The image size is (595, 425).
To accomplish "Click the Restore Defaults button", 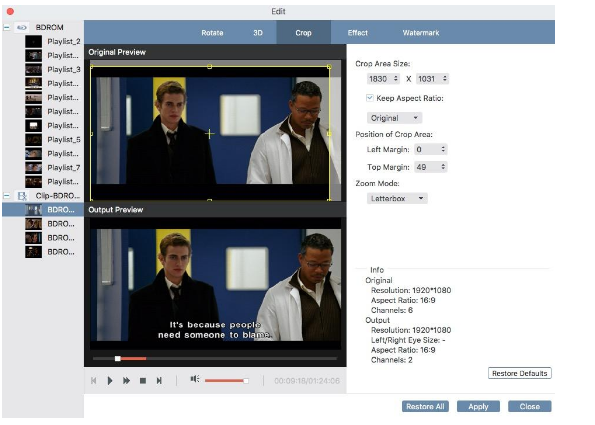I will [519, 373].
